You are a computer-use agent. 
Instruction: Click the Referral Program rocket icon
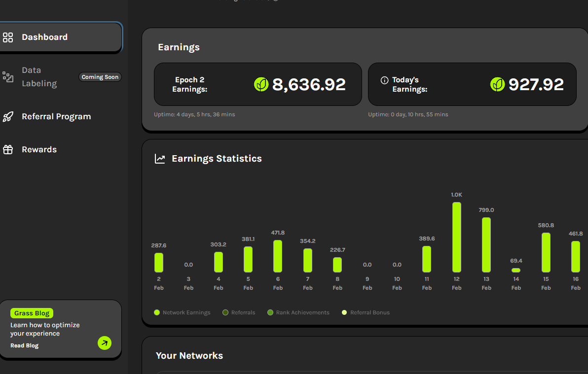point(8,117)
